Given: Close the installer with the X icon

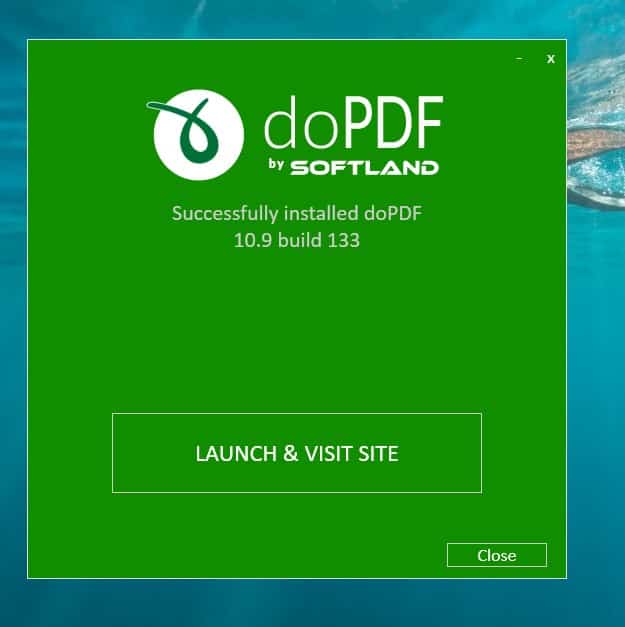Looking at the screenshot, I should click(x=551, y=59).
